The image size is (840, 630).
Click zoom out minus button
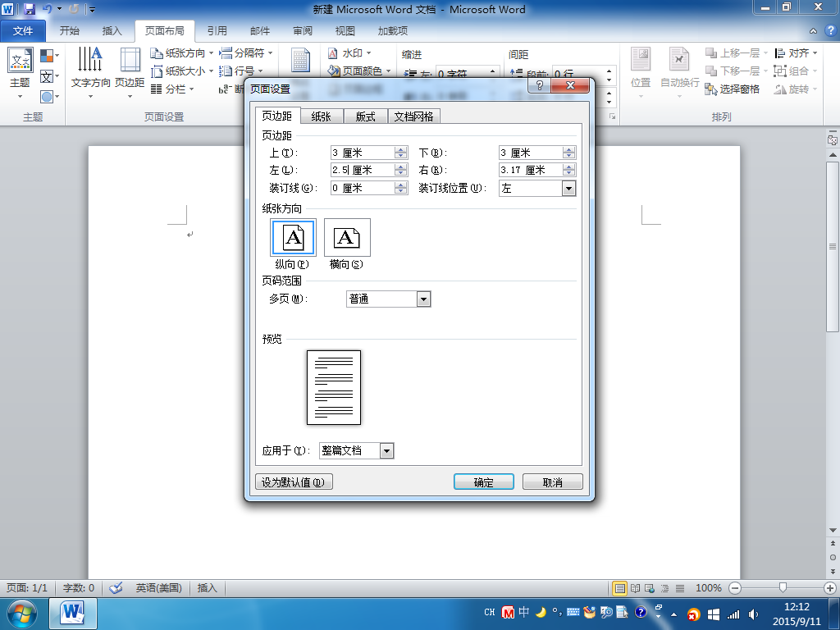click(x=735, y=588)
